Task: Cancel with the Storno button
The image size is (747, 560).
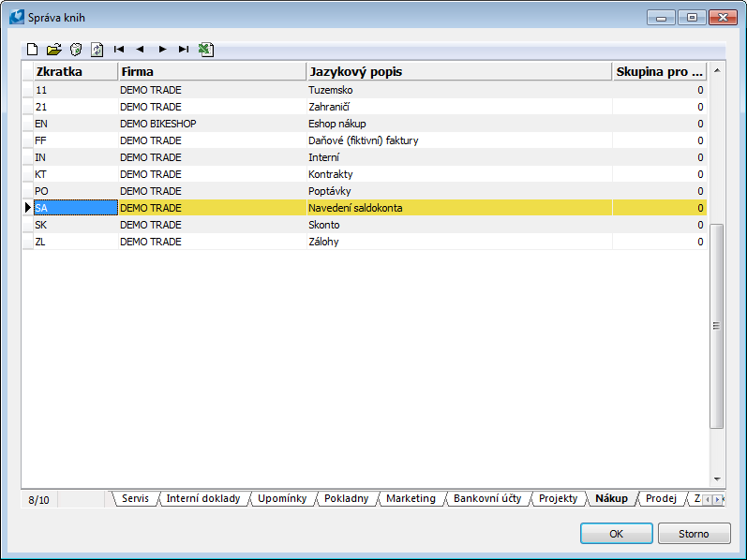Action: click(x=694, y=534)
